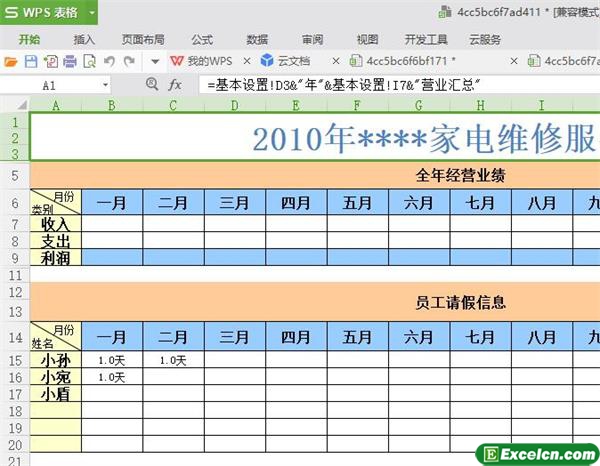The height and width of the screenshot is (466, 600).
Task: Select 小宛's 一月 cell showing 1.0天
Action: 112,377
